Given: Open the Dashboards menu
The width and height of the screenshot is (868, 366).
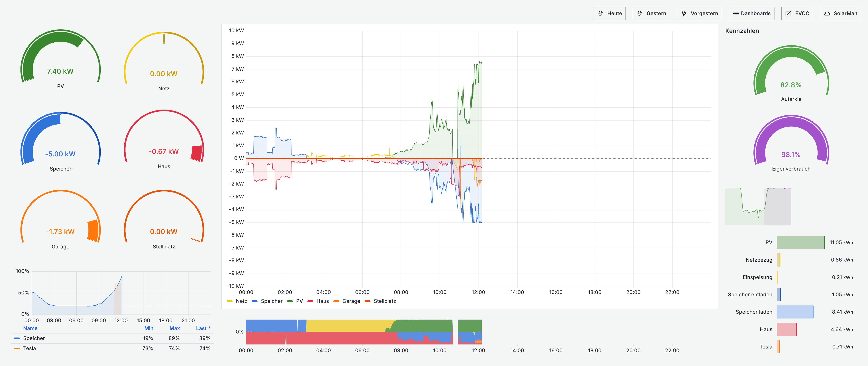Looking at the screenshot, I should tap(755, 14).
